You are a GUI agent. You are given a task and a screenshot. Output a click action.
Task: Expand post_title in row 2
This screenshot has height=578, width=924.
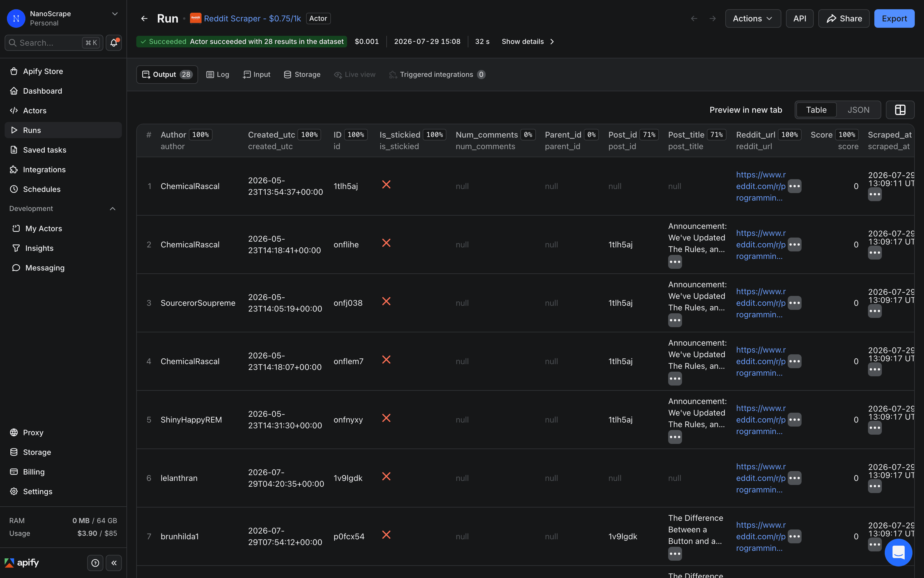(675, 262)
